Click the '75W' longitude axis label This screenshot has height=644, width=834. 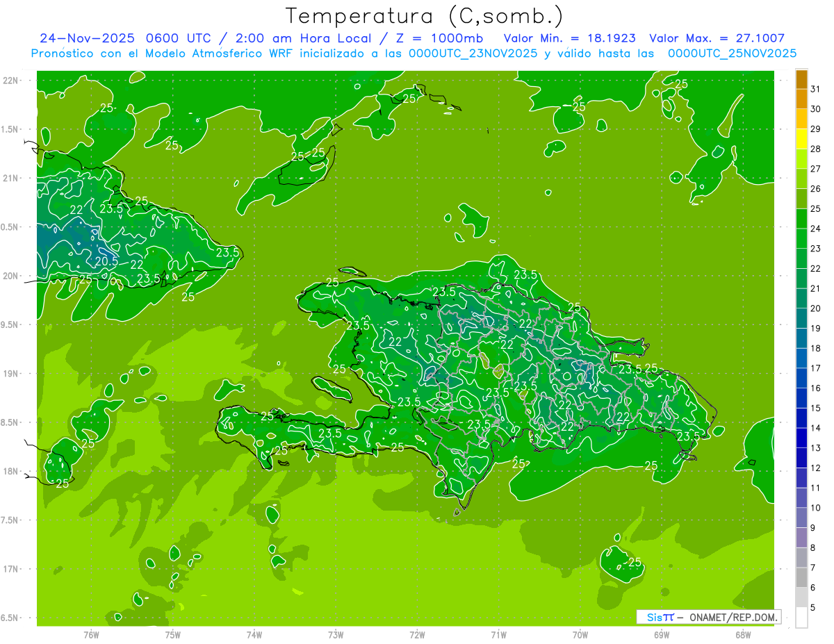(173, 634)
